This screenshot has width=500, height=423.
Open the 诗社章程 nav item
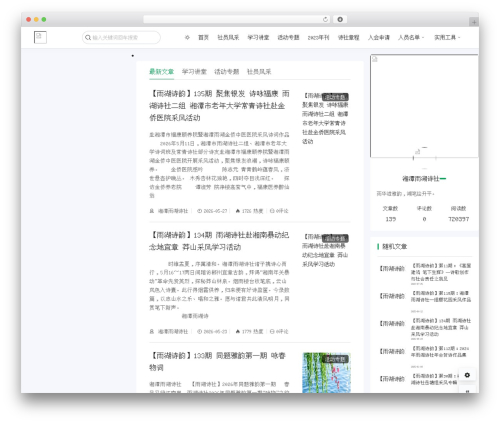tap(348, 38)
